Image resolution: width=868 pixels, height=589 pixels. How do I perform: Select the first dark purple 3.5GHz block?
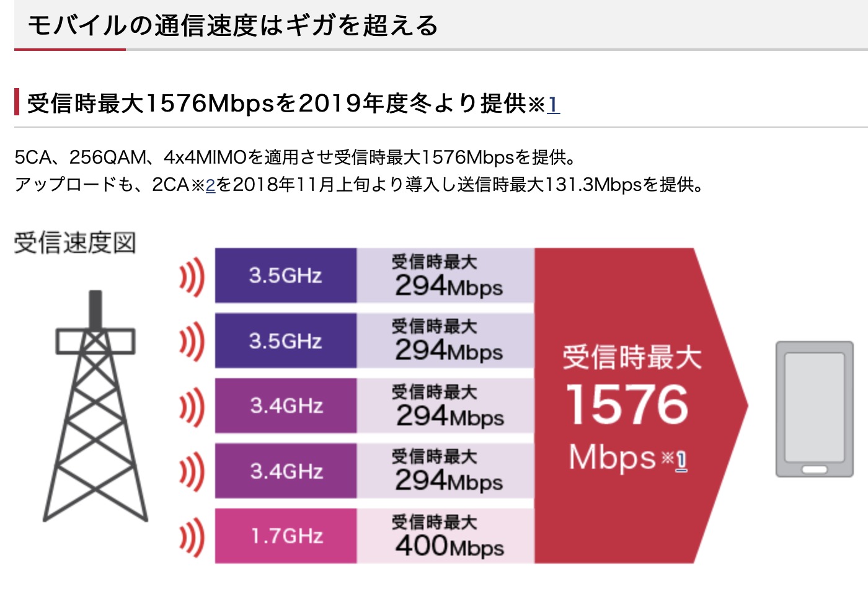click(286, 275)
